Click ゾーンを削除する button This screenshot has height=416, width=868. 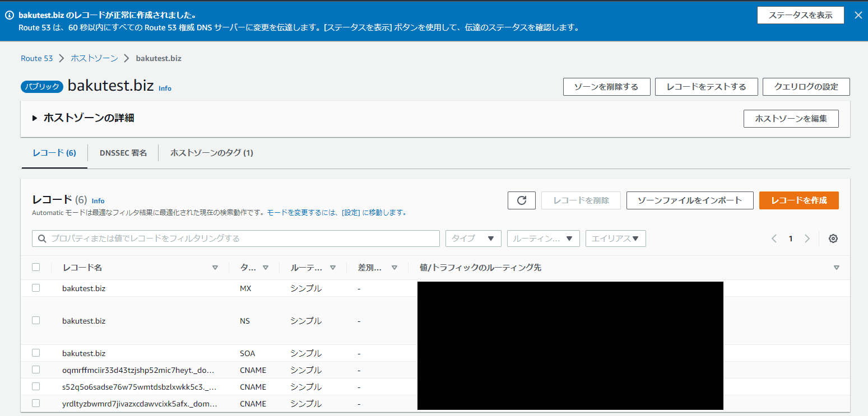[607, 87]
